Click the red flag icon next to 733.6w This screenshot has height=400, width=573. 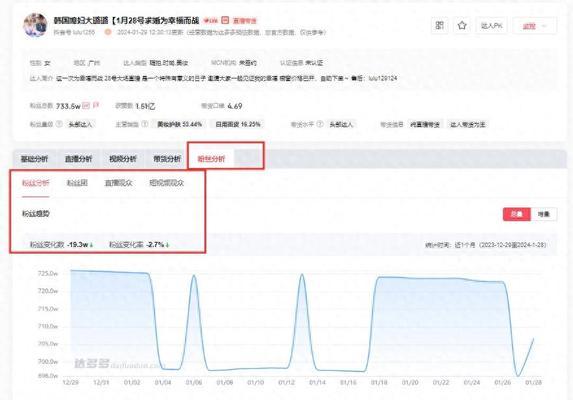96,105
